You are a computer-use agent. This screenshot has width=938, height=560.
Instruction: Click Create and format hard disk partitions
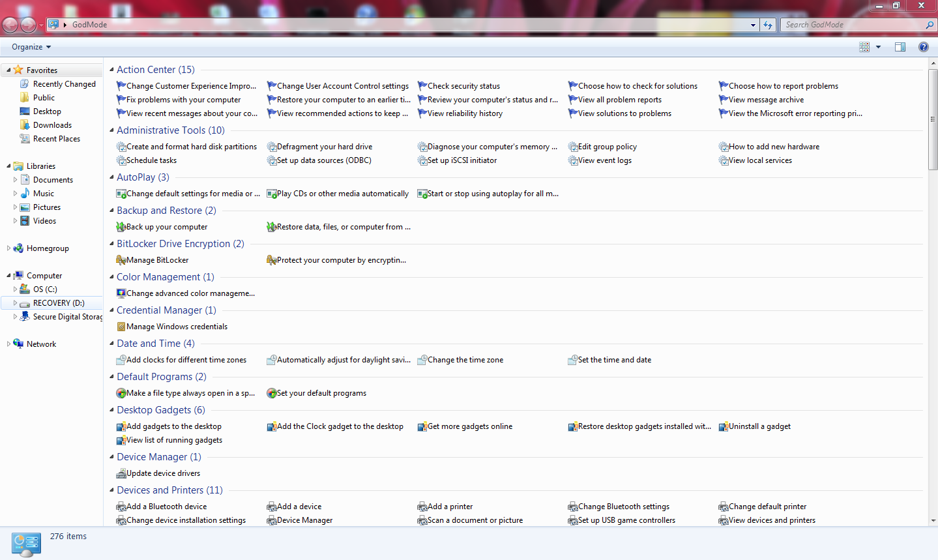(192, 147)
